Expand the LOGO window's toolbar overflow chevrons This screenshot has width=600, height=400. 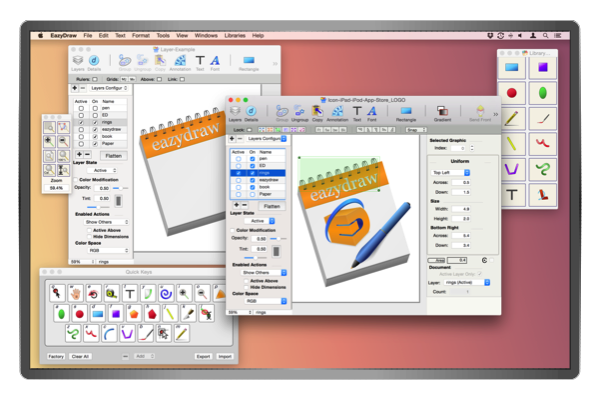coord(496,114)
